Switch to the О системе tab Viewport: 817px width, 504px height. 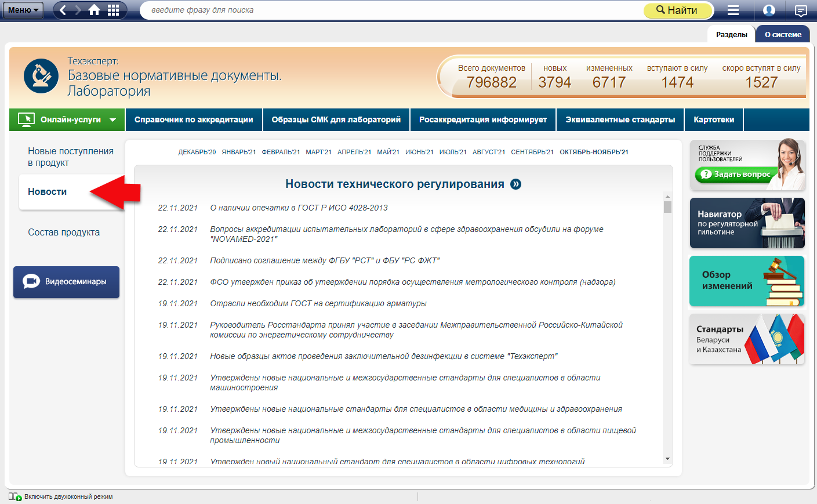pyautogui.click(x=783, y=34)
